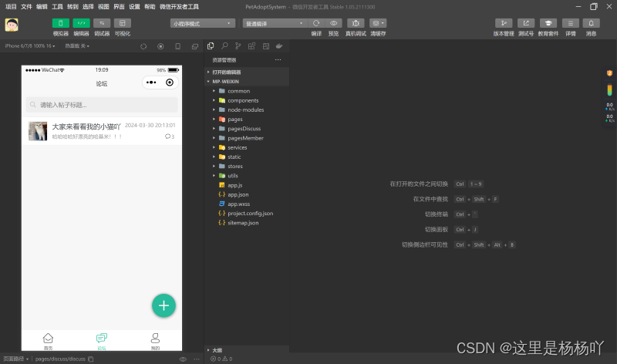Viewport: 617px width, 364px height.
Task: Click the user avatar in toolbar
Action: 12,25
